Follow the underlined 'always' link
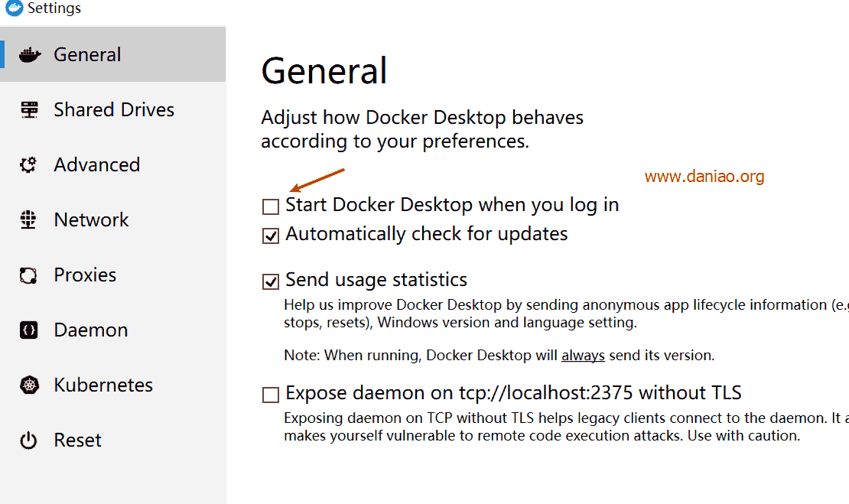Viewport: 849px width, 504px height. (x=583, y=355)
